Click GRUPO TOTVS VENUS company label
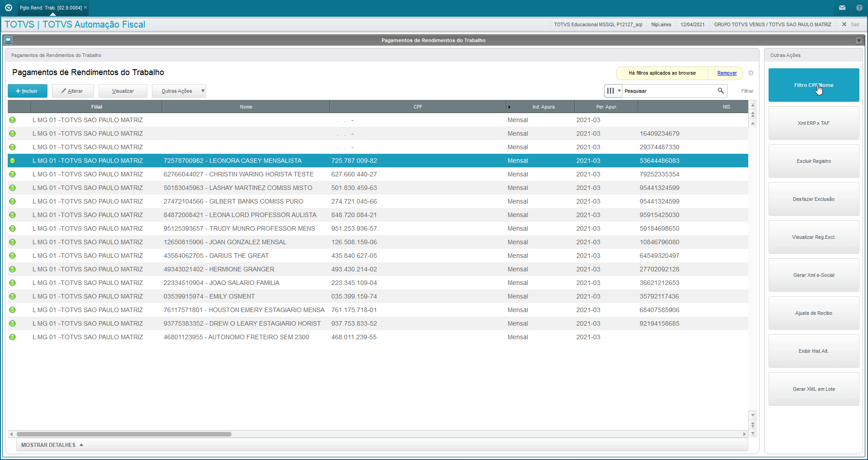The image size is (868, 460). point(773,24)
